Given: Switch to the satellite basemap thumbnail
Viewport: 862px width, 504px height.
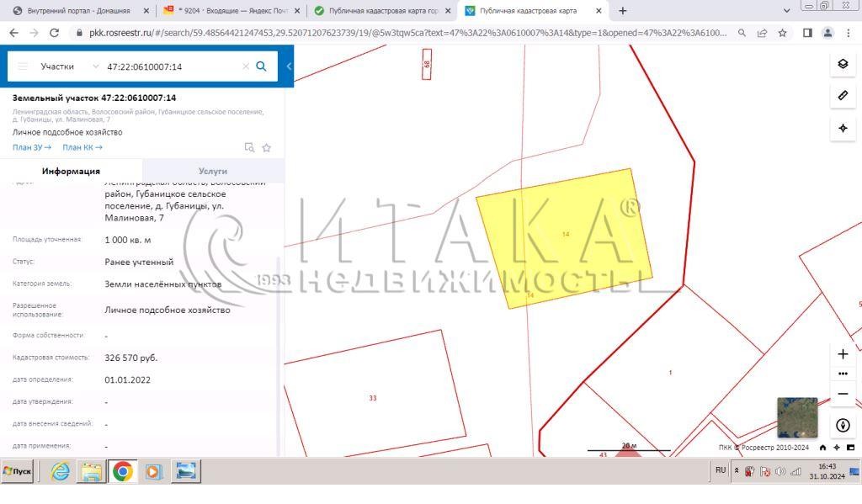Looking at the screenshot, I should (797, 417).
